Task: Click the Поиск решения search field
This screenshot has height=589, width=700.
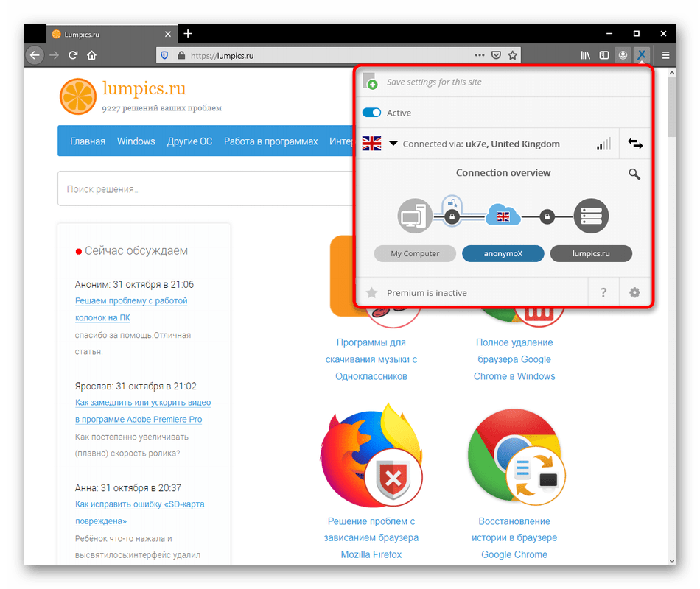Action: coord(206,188)
